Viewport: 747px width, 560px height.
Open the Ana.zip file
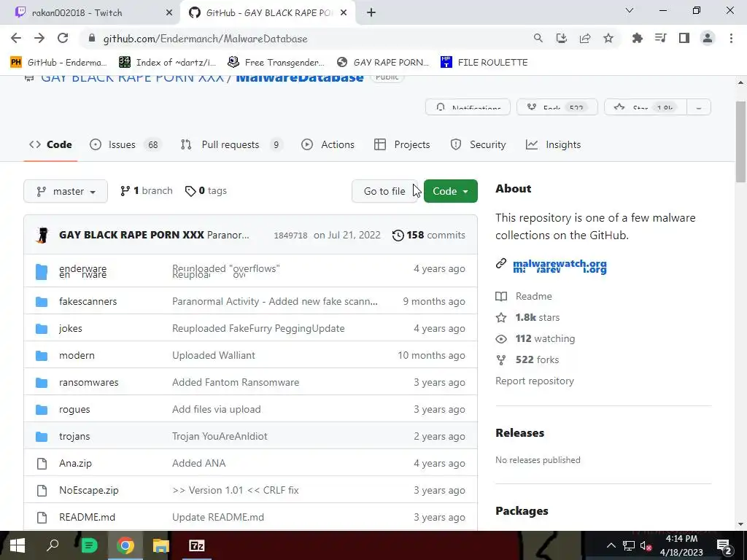coord(75,463)
